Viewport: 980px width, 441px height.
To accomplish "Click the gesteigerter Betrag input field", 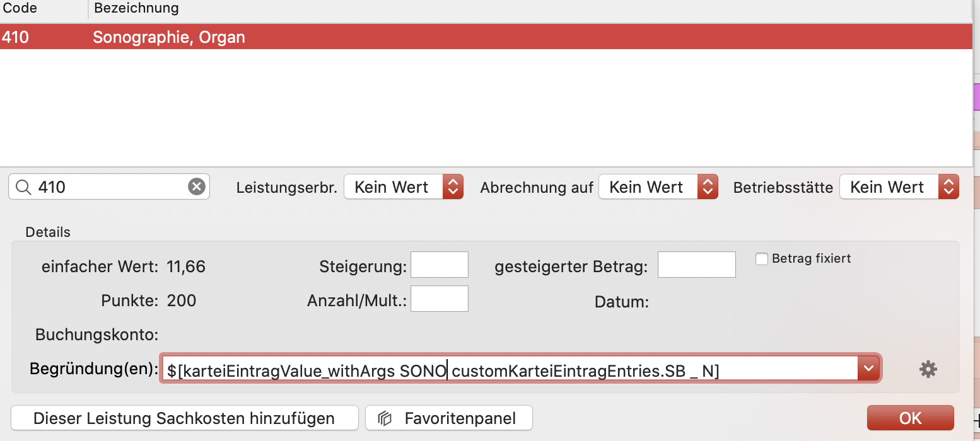I will tap(696, 265).
